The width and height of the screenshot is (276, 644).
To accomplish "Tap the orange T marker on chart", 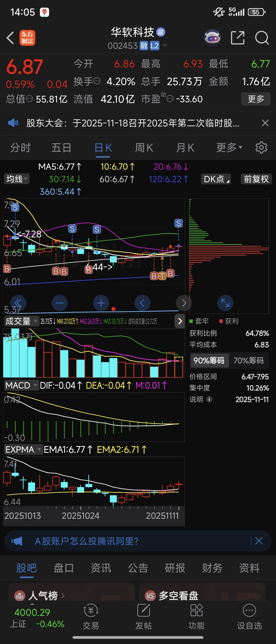I will tap(162, 276).
